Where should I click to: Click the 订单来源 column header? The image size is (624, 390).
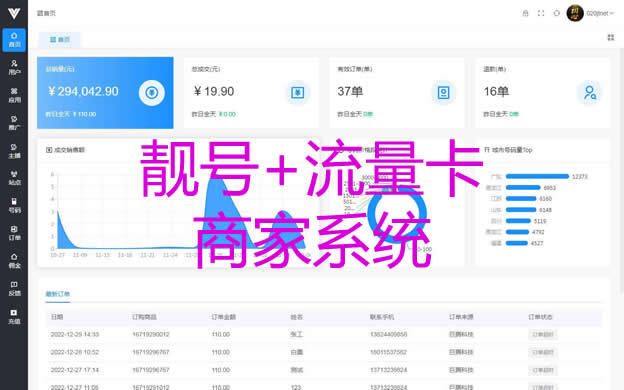(461, 317)
